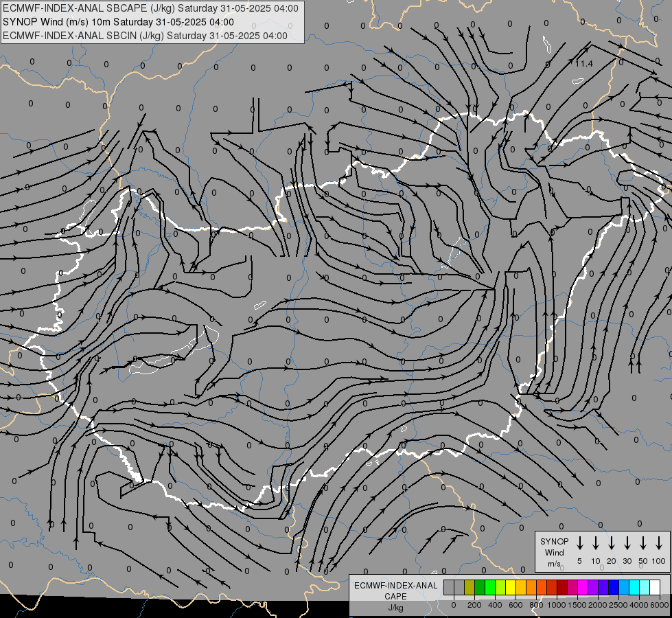Image resolution: width=672 pixels, height=618 pixels.
Task: Pick the yellow-green CAPE legend swatch
Action: pyautogui.click(x=500, y=587)
